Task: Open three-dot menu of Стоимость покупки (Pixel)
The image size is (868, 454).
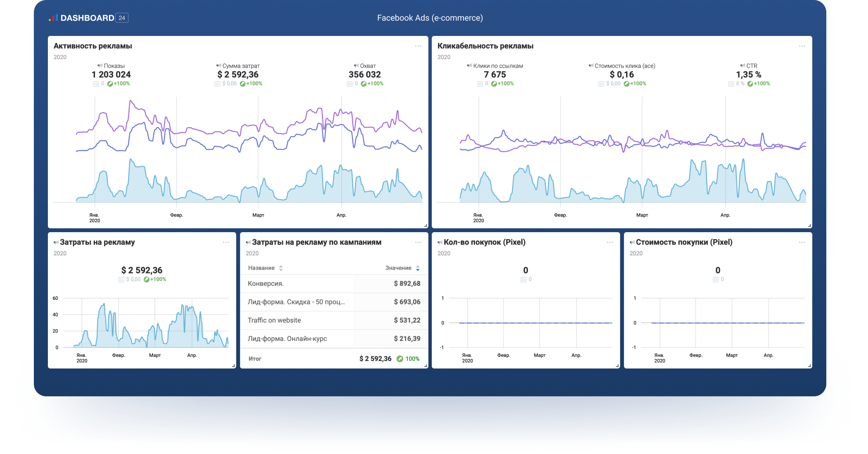Action: [802, 242]
